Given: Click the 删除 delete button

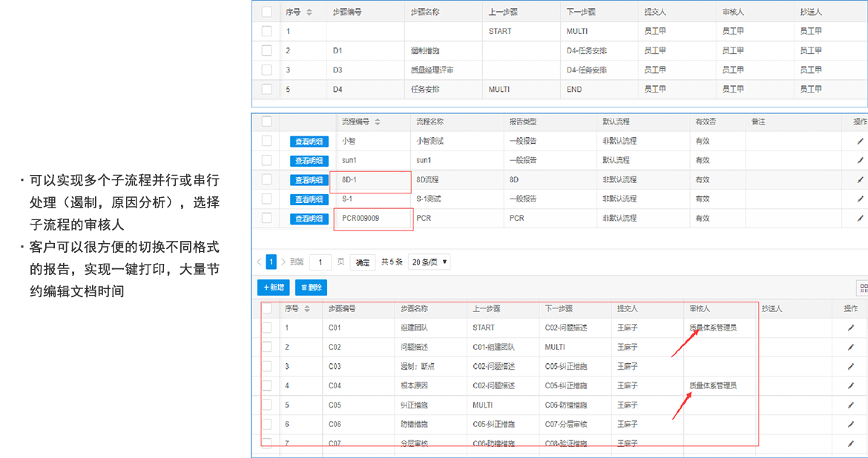Looking at the screenshot, I should 312,288.
